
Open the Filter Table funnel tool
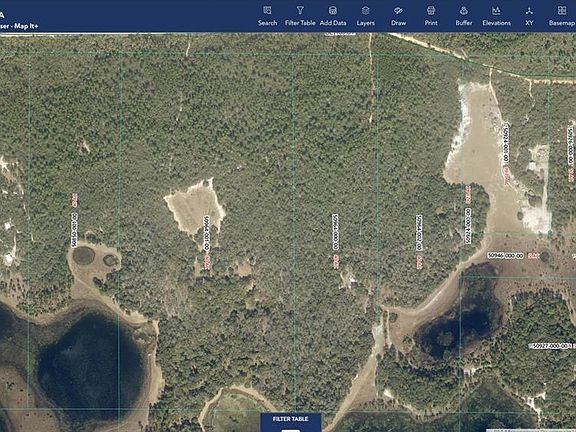[300, 16]
